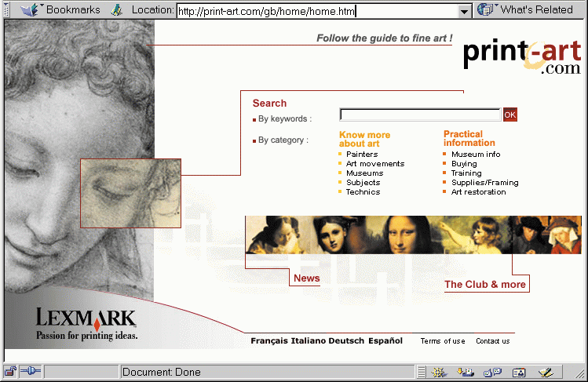This screenshot has width=588, height=382.
Task: Open the Training link
Action: coord(466,173)
